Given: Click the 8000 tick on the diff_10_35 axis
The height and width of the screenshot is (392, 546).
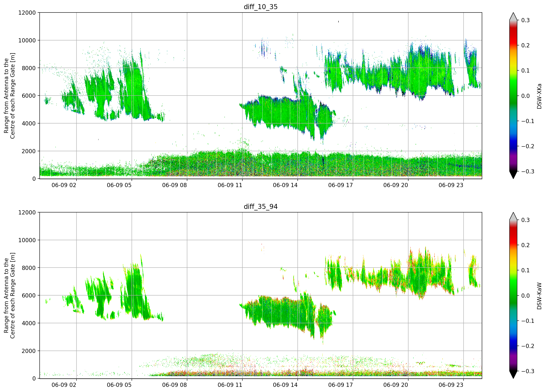Looking at the screenshot, I should (x=29, y=68).
